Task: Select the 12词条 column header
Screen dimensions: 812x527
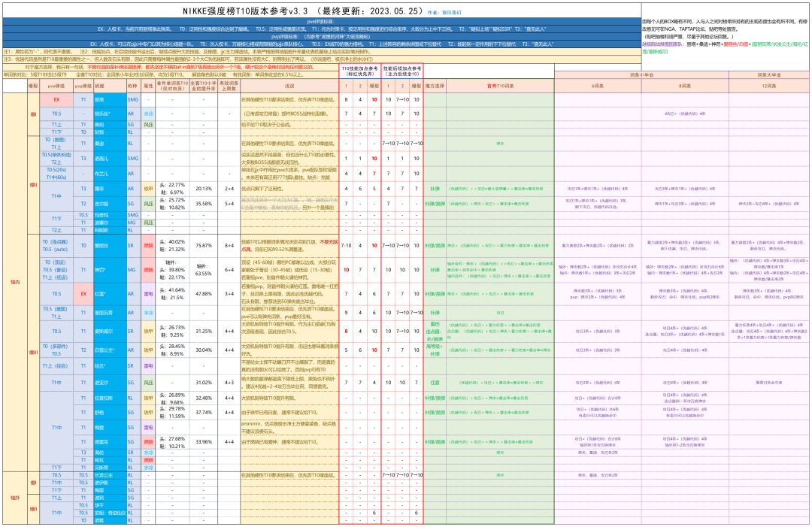Action: 768,86
